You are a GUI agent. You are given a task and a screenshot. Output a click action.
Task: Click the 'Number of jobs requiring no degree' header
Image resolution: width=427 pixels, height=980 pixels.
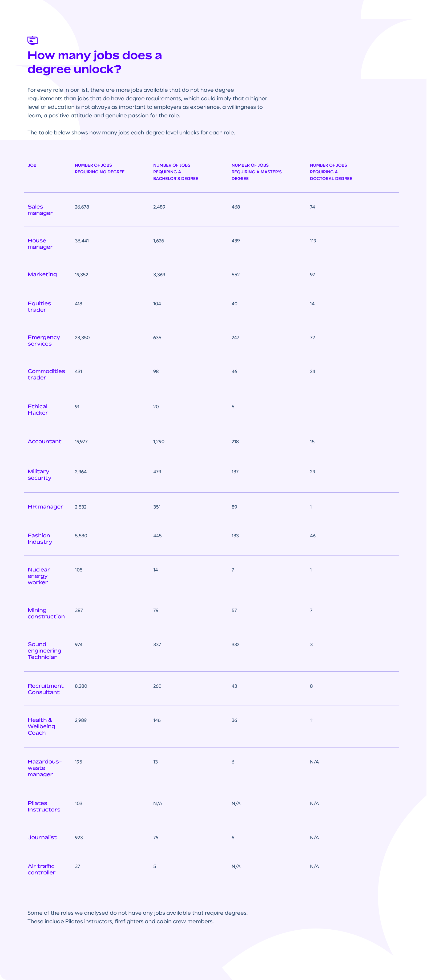100,169
